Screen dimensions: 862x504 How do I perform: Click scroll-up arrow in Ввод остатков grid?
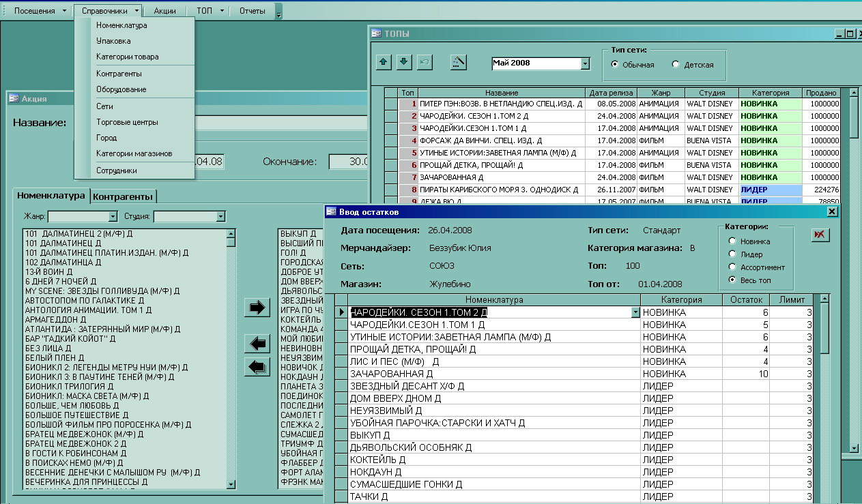coord(824,299)
